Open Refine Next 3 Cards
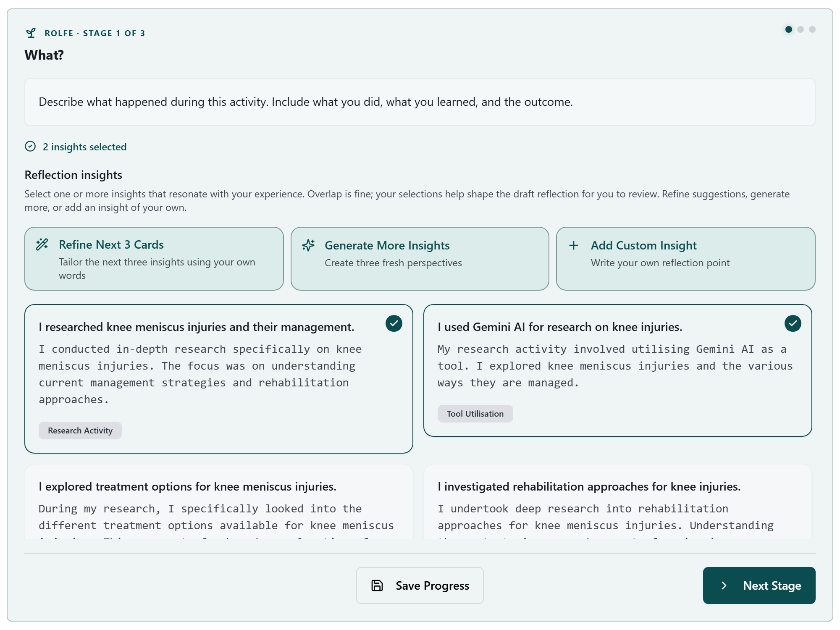This screenshot has height=630, width=840. [154, 259]
